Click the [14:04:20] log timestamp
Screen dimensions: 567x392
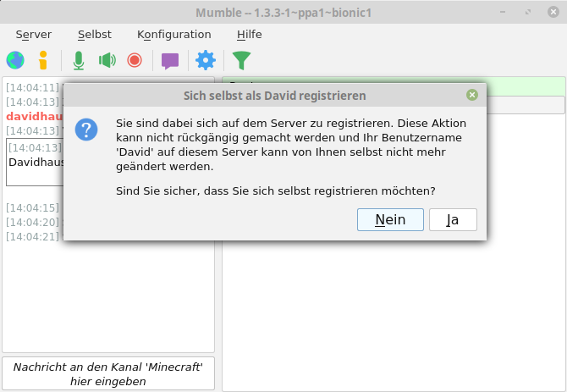coord(32,222)
